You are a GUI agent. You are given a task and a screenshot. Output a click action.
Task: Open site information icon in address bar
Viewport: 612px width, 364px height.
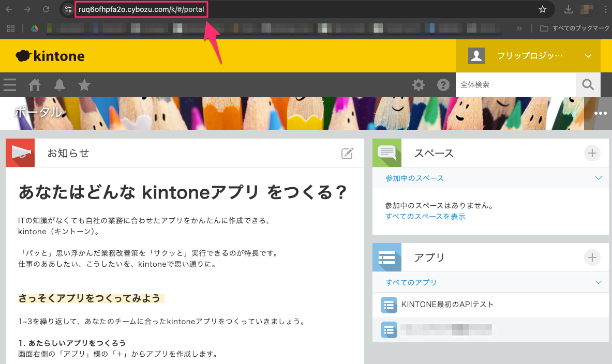[x=68, y=9]
